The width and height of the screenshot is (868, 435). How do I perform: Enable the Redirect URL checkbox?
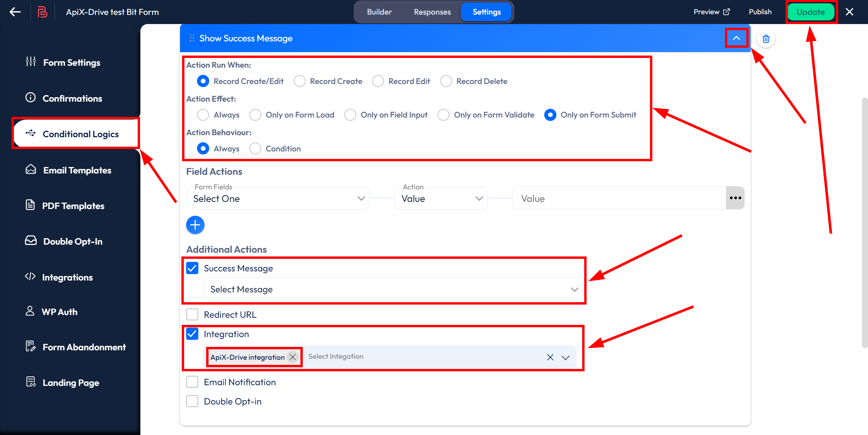[x=192, y=314]
